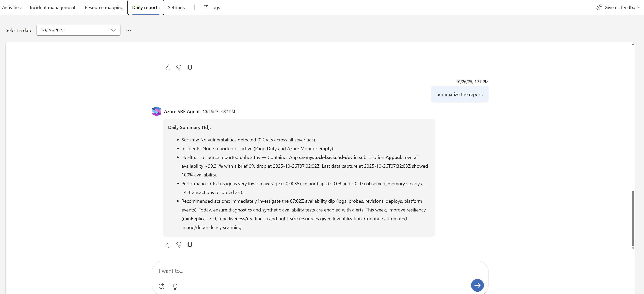Copy the Daily Summary response text

[x=190, y=244]
